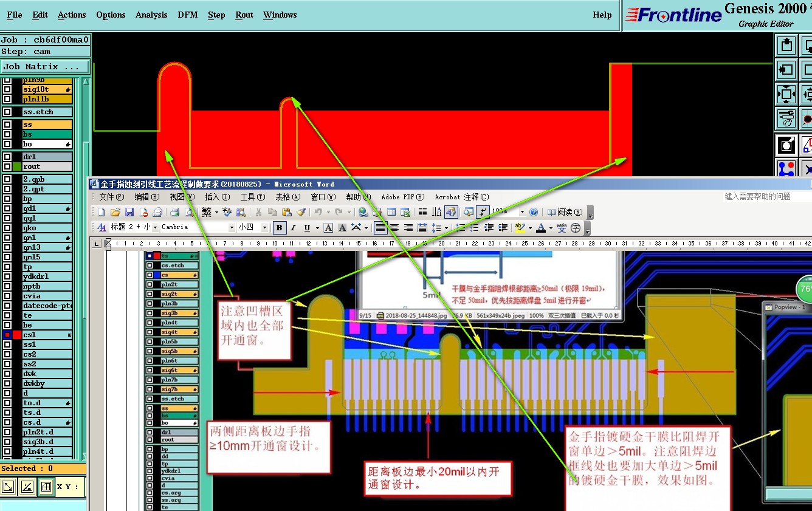Open Word 表格(A) menu

pos(287,197)
